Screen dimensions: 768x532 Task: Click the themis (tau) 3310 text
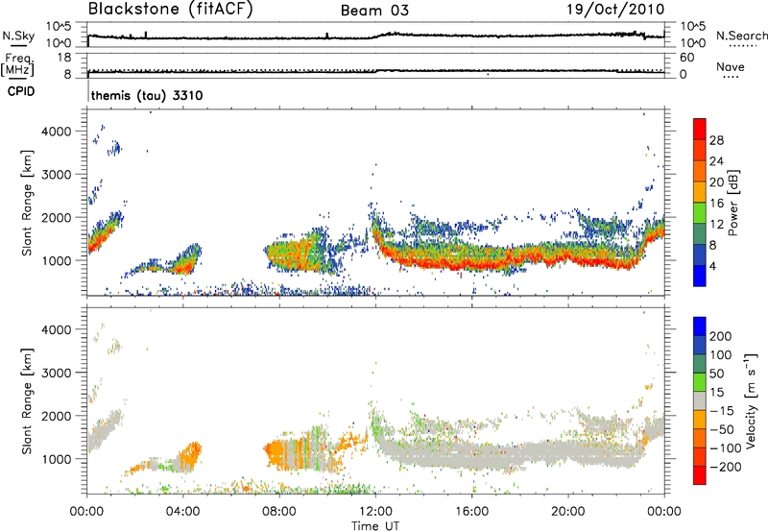(147, 95)
